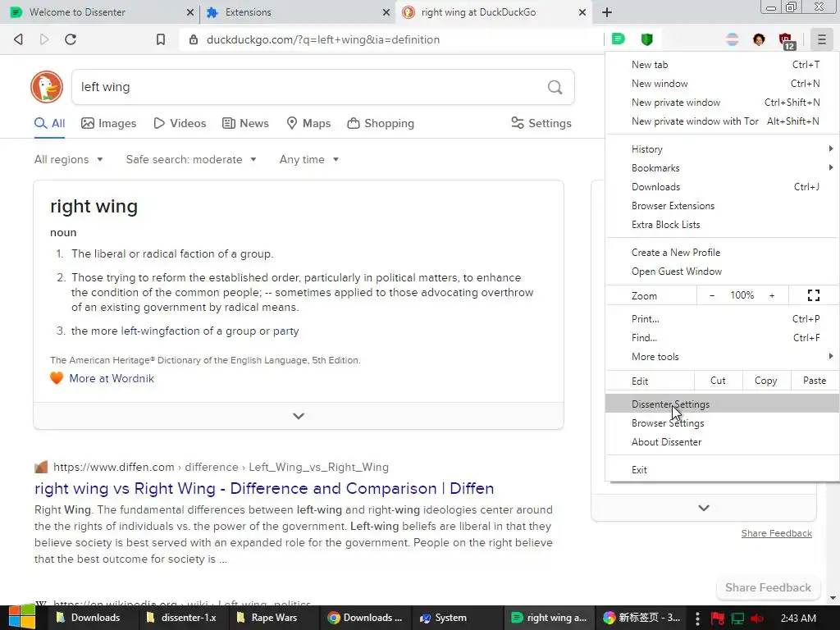Expand the Bookmarks submenu

coord(722,167)
